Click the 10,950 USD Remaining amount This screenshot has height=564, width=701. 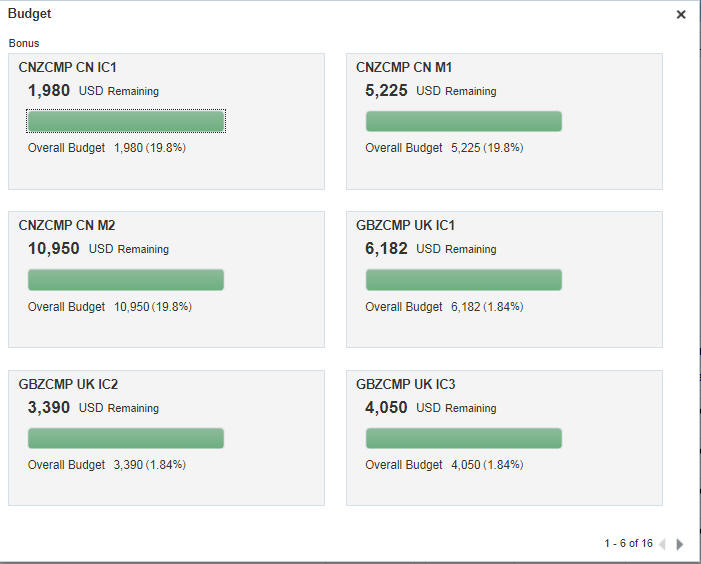tap(54, 249)
